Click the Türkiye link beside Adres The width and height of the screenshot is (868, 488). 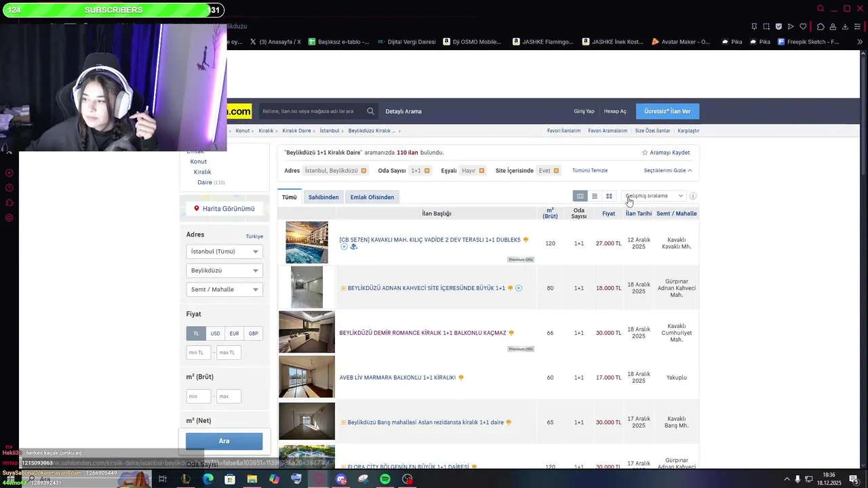[254, 237]
